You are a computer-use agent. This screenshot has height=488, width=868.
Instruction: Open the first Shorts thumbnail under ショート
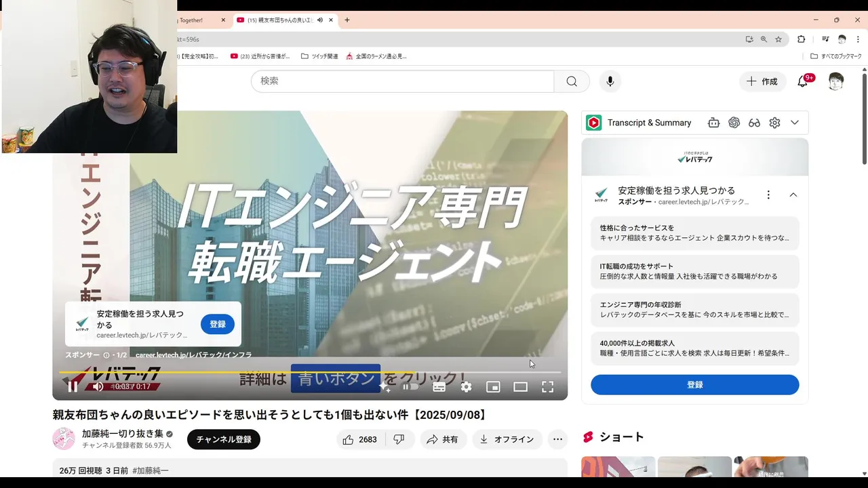pos(618,467)
